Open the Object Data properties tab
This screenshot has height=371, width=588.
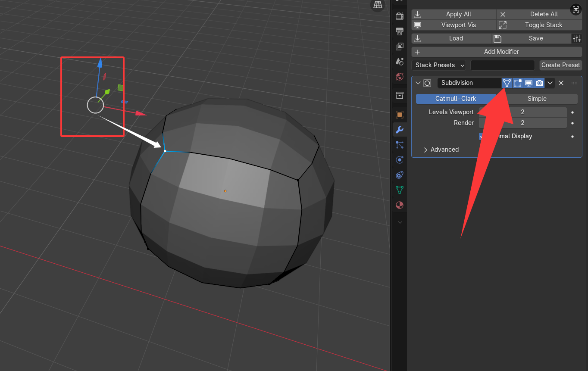400,190
